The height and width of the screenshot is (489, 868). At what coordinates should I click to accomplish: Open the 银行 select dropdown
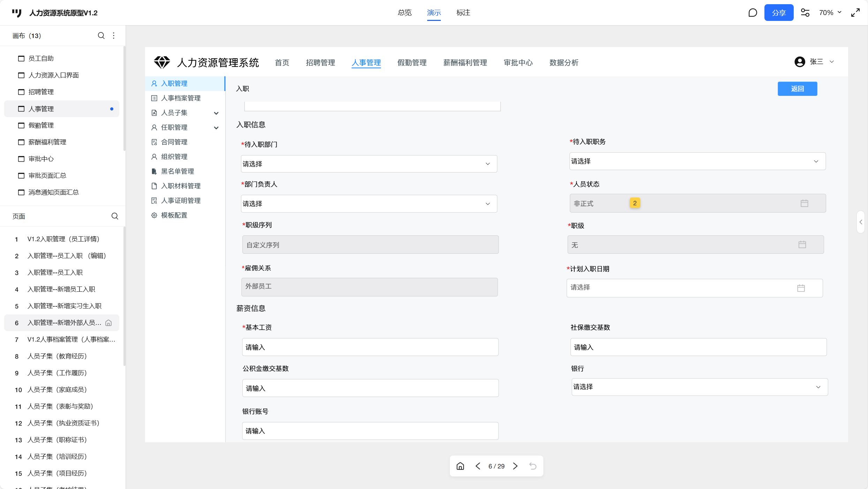[x=699, y=387]
